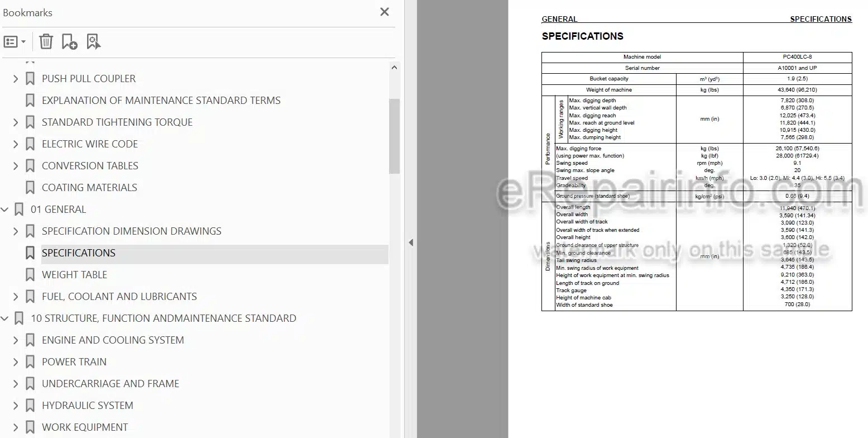Image resolution: width=868 pixels, height=438 pixels.
Task: Go to HYDRAULIC SYSTEM bookmark
Action: click(88, 406)
